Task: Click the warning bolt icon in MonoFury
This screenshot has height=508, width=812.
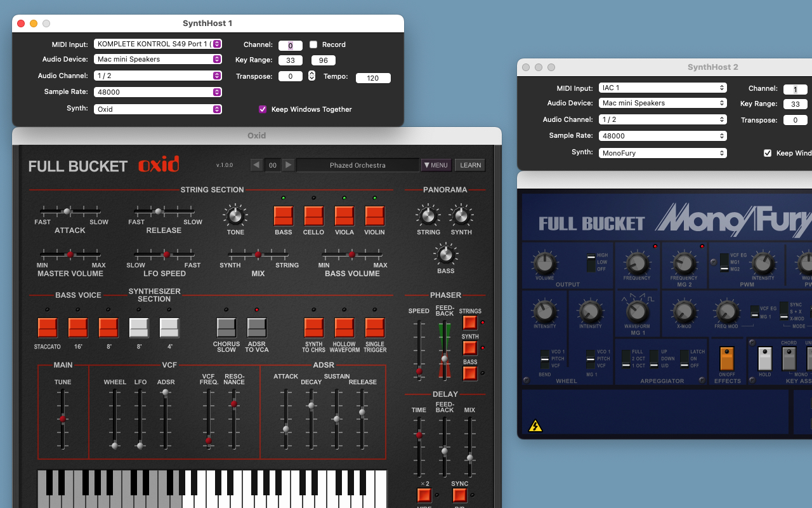Action: click(535, 425)
